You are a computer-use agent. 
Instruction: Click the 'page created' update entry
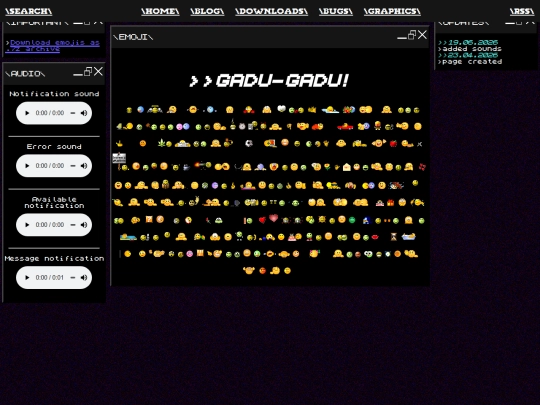pyautogui.click(x=471, y=62)
